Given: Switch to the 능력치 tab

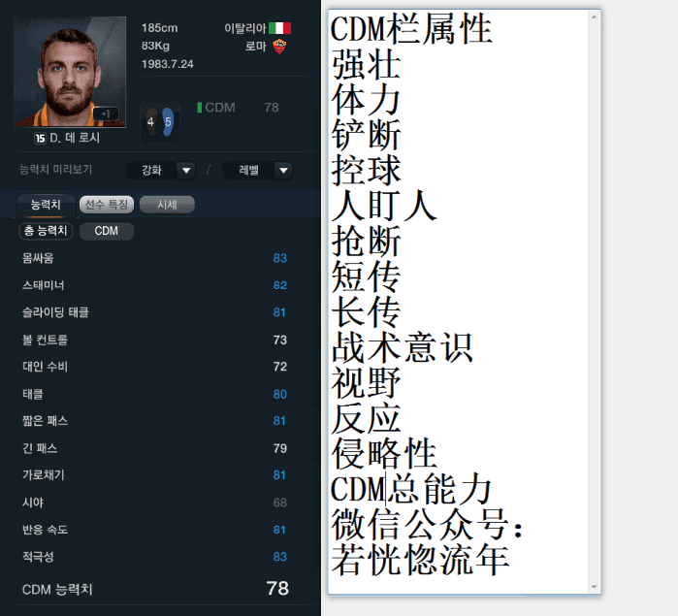Looking at the screenshot, I should coord(46,205).
